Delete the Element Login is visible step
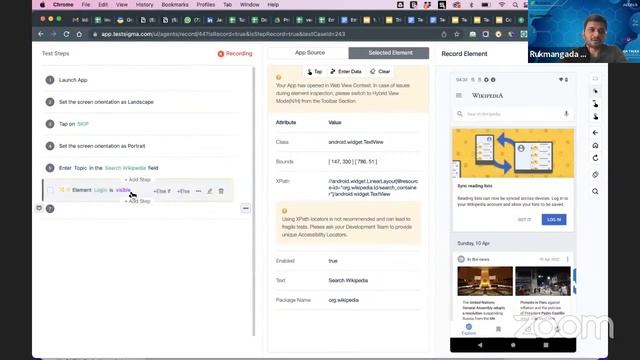Screen dimensions: 640x360 tap(221, 191)
